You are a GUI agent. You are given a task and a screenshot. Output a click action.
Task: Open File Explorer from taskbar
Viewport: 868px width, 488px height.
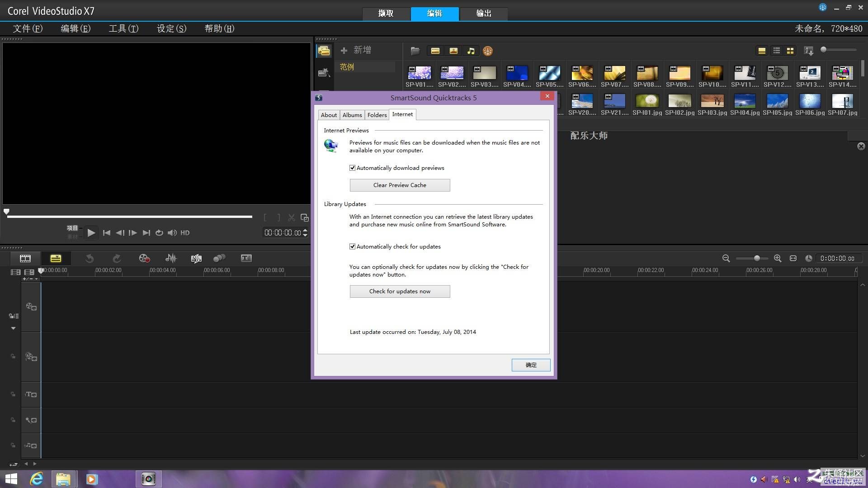[63, 479]
